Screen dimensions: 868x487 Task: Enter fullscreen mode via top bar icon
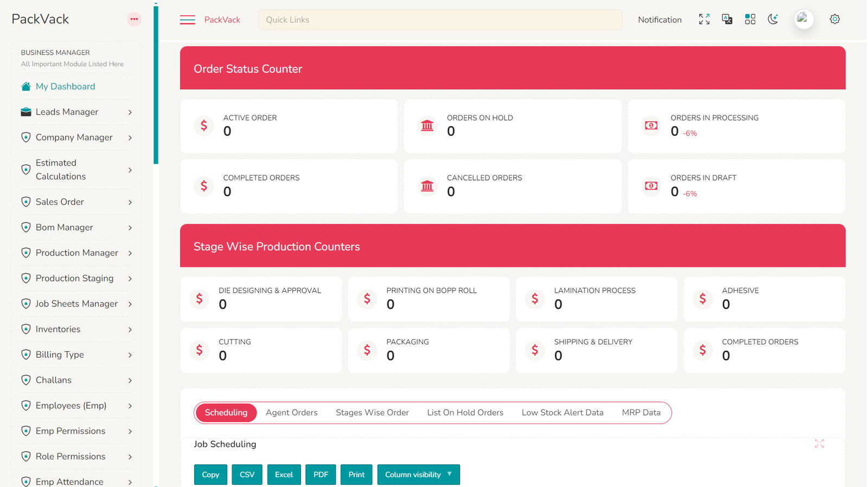[704, 20]
